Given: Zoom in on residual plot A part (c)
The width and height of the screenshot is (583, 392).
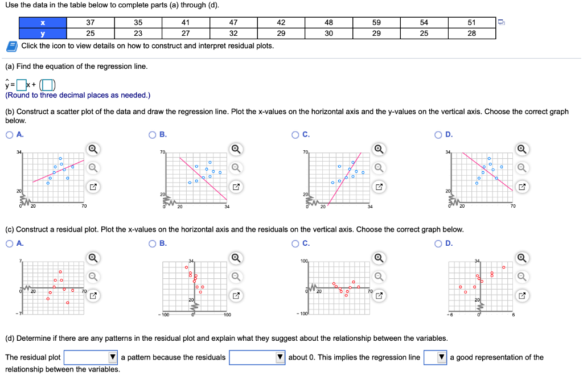Looking at the screenshot, I should (93, 258).
